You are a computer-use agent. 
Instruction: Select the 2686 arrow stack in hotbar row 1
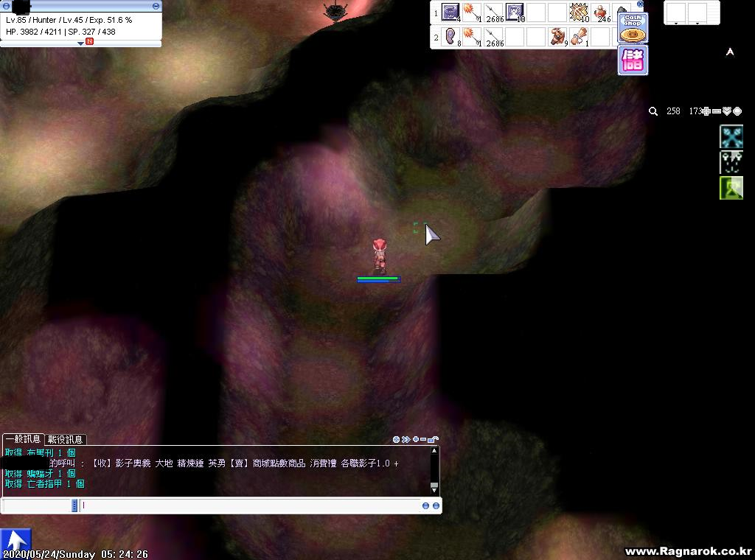pos(493,12)
